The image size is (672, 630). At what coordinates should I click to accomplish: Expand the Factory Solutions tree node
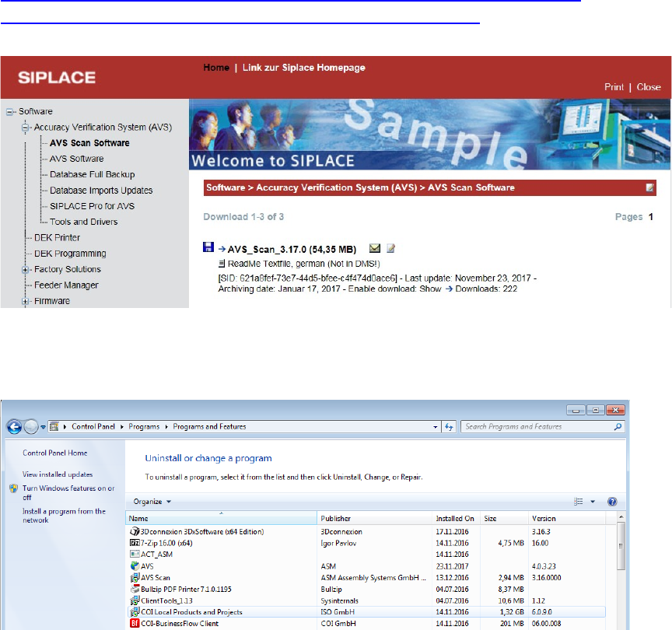(25, 270)
